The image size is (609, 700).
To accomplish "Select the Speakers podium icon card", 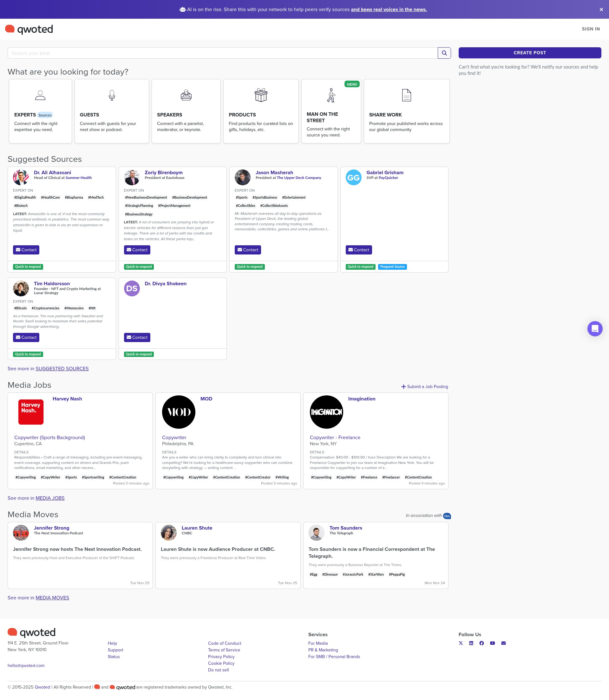I will click(x=186, y=111).
